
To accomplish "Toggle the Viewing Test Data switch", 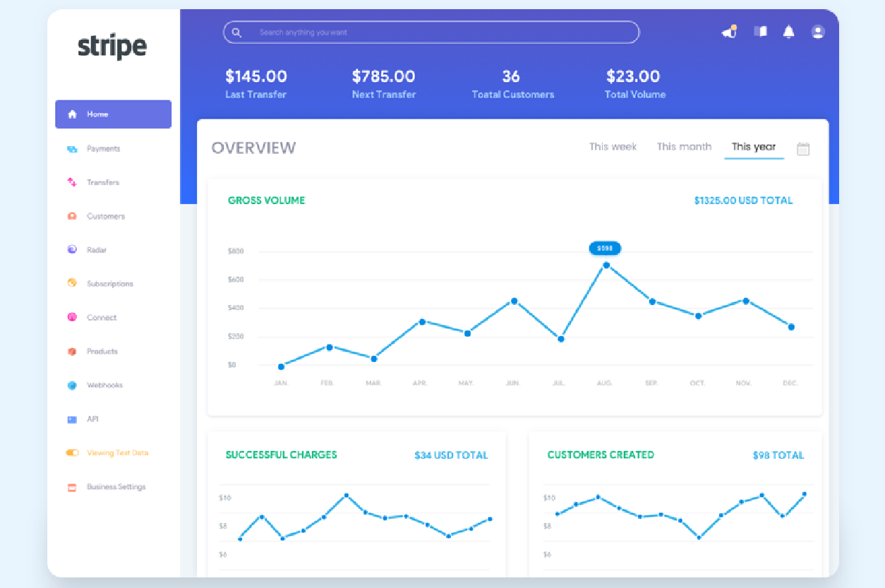I will (x=72, y=453).
